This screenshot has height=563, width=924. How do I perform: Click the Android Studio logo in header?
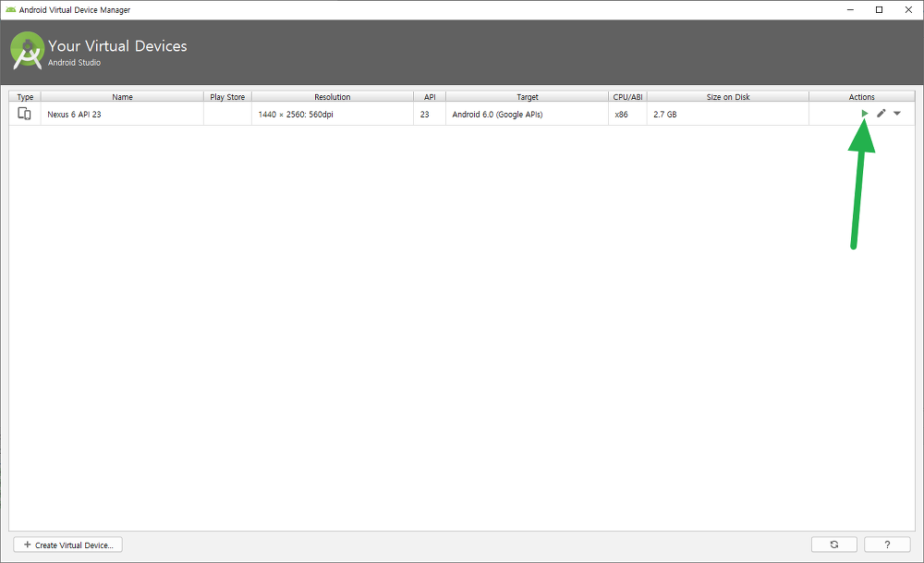point(27,50)
